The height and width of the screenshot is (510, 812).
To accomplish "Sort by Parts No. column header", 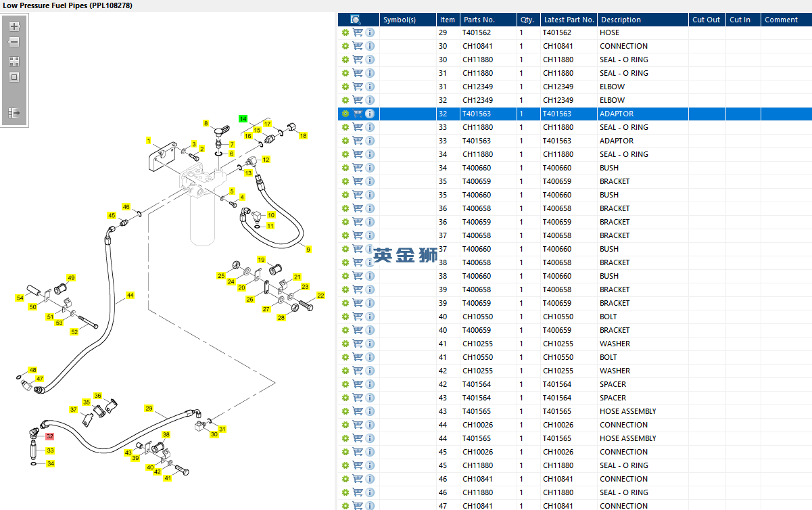I will tap(488, 20).
